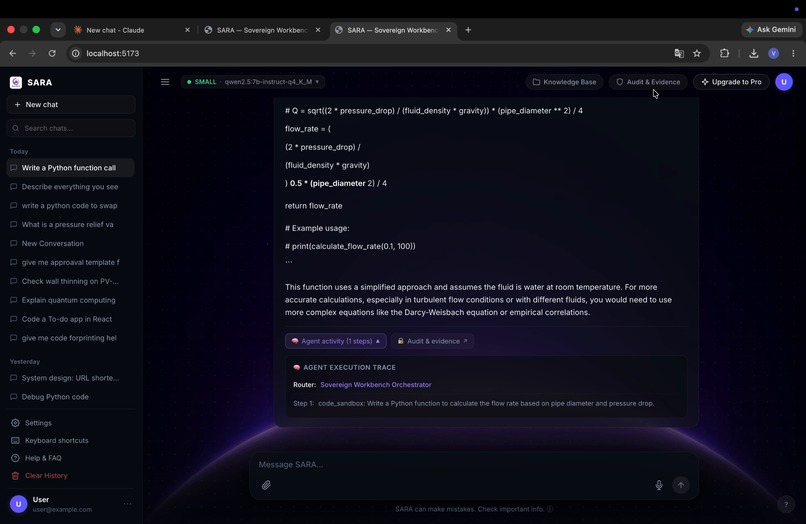
Task: Bookmark this page with star icon
Action: [x=697, y=53]
